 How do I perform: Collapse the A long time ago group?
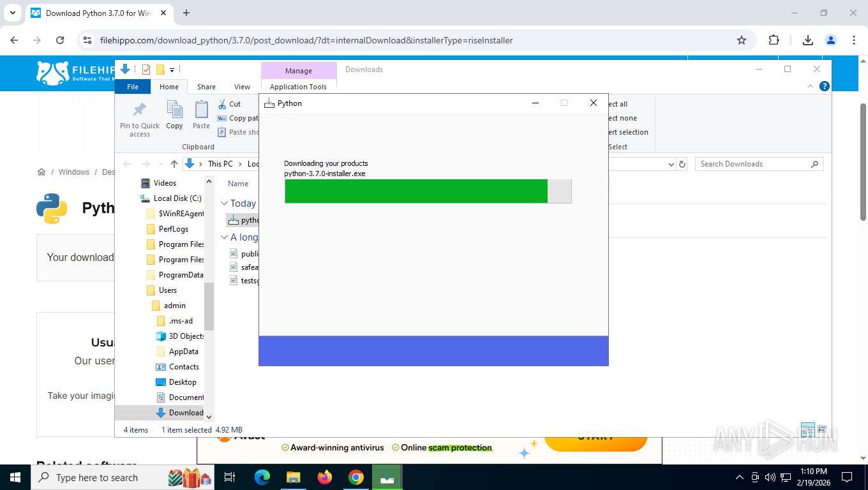(x=224, y=237)
